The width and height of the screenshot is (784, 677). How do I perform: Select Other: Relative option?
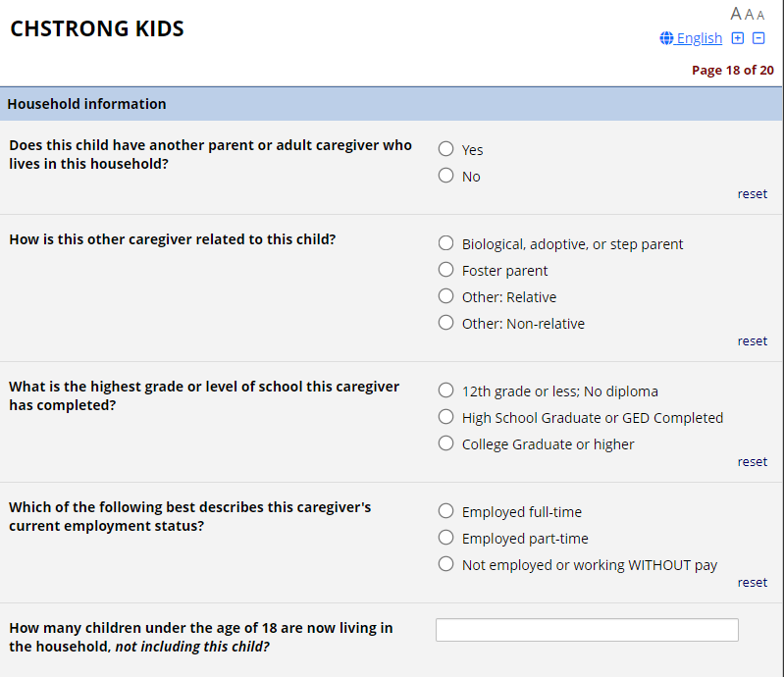[446, 296]
